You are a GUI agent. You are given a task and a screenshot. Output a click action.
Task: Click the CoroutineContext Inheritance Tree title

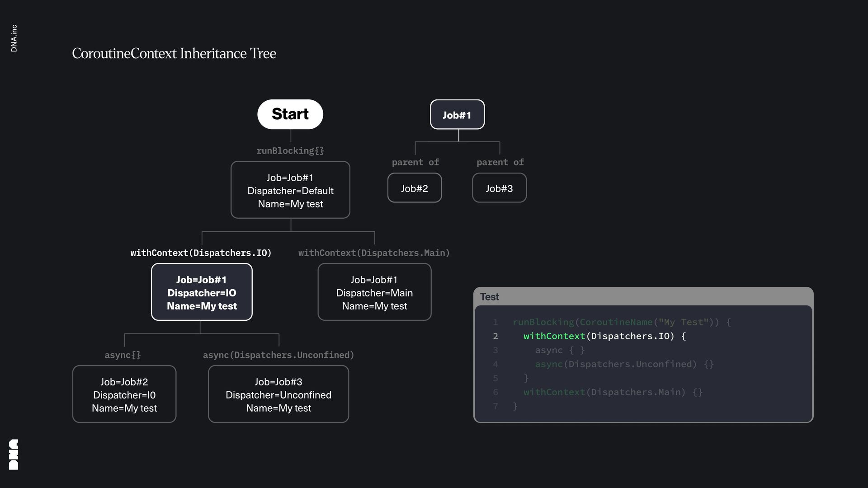tap(174, 53)
